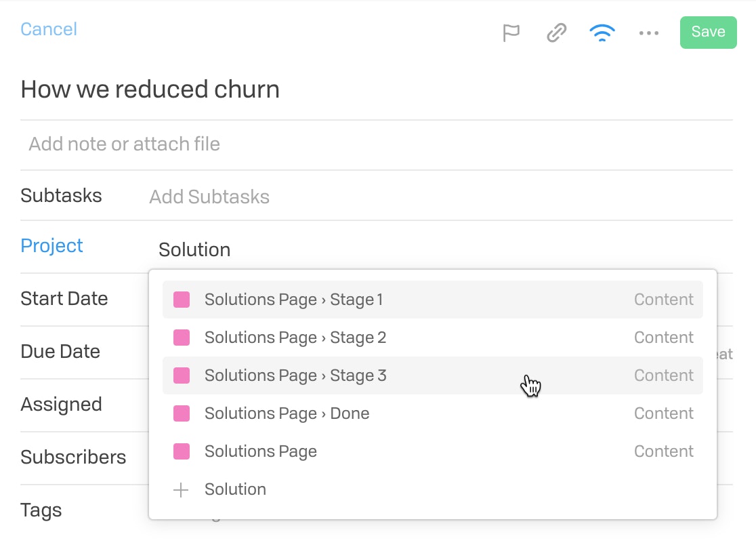Click pink swatch for Stage 2 row
The height and width of the screenshot is (549, 756).
(x=182, y=338)
